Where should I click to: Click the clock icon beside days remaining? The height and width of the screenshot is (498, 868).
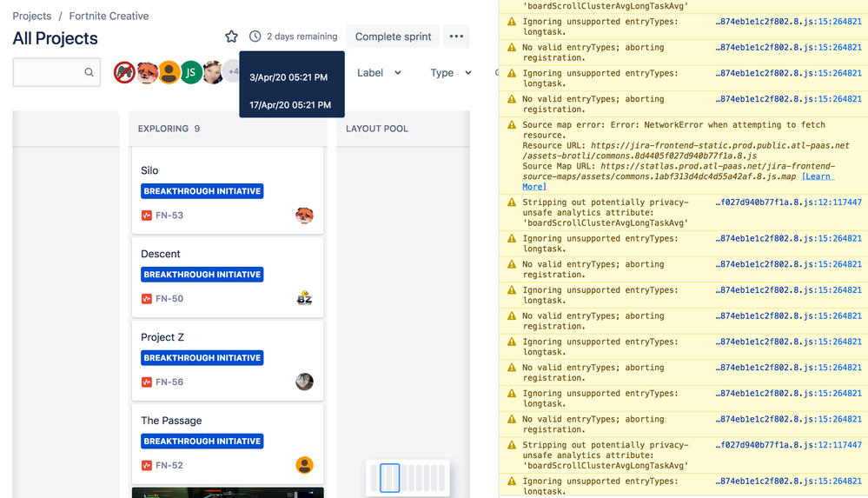(x=255, y=36)
